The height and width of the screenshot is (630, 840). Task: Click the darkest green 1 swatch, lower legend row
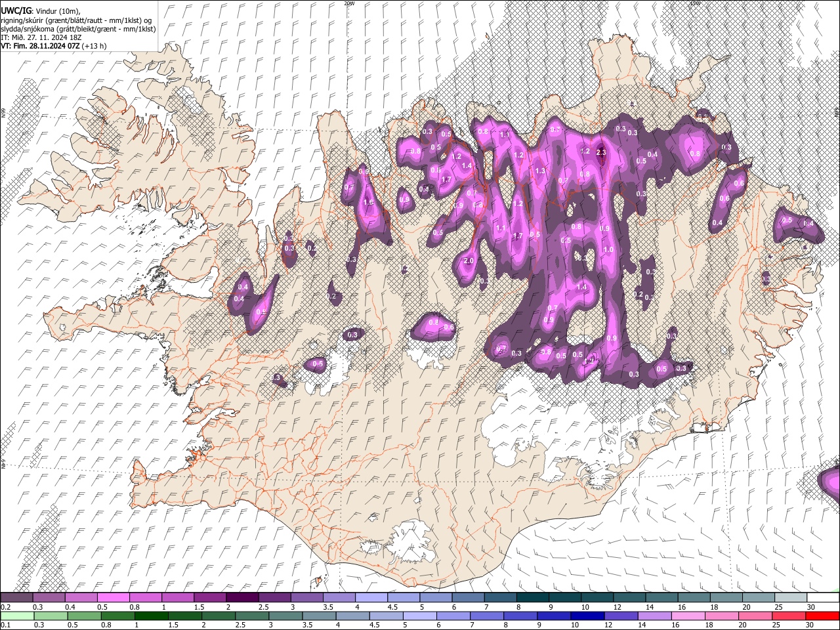point(151,616)
